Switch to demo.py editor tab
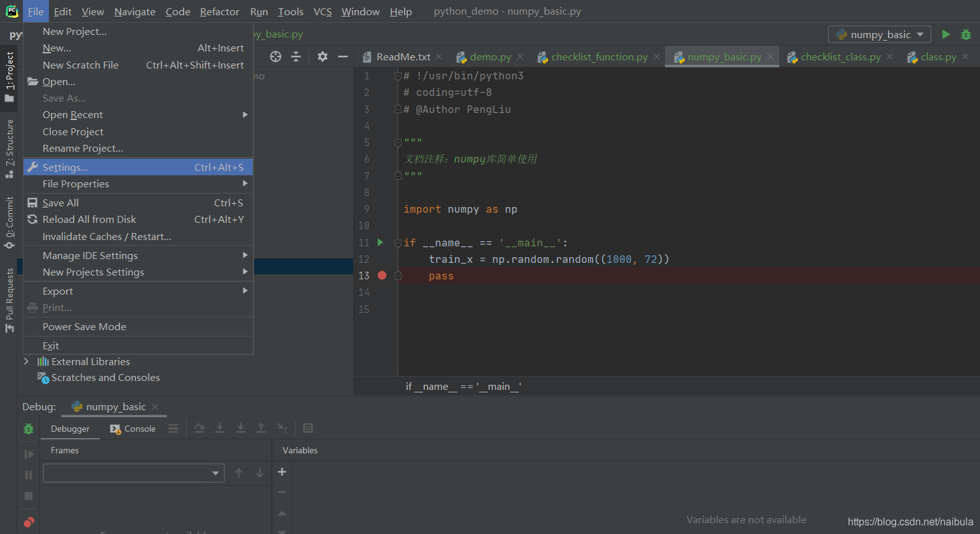 tap(490, 57)
